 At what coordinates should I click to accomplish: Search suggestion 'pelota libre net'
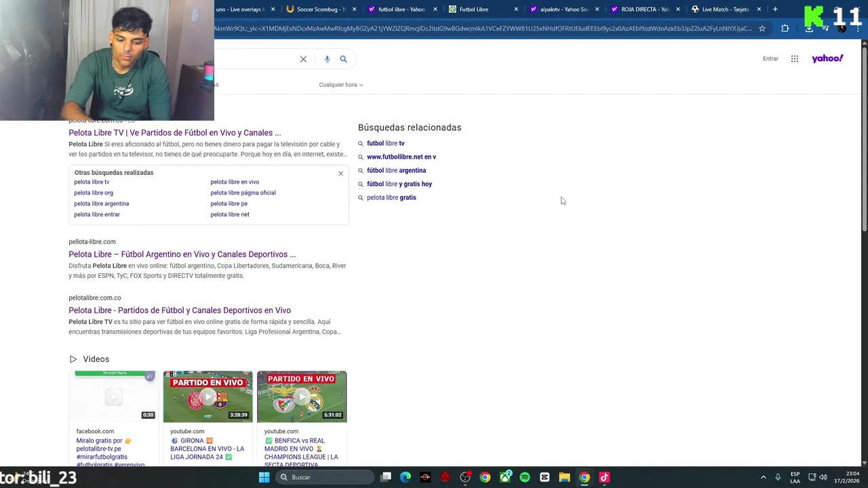[230, 214]
